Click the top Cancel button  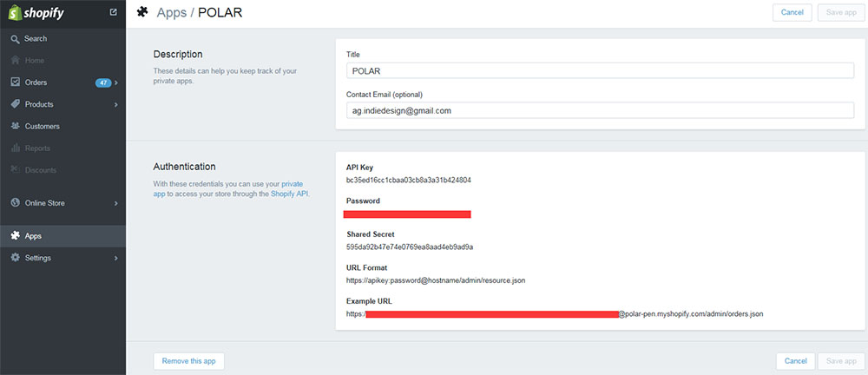tap(792, 12)
